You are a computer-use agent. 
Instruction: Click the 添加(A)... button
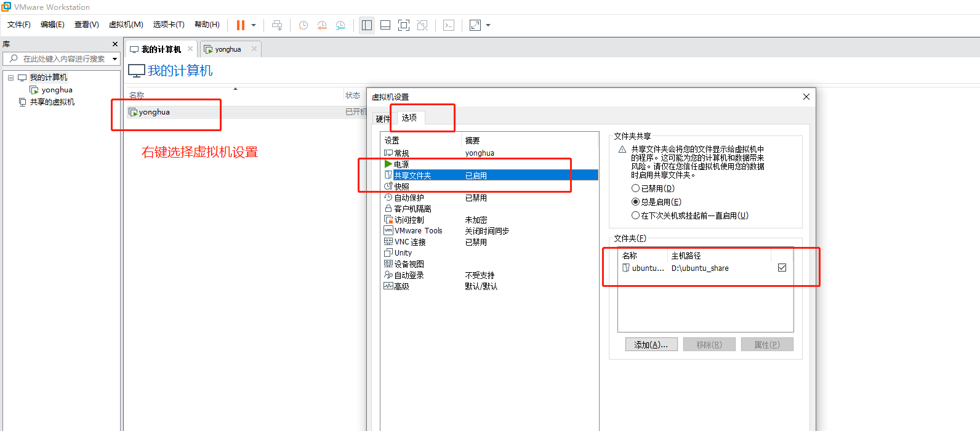pos(651,344)
